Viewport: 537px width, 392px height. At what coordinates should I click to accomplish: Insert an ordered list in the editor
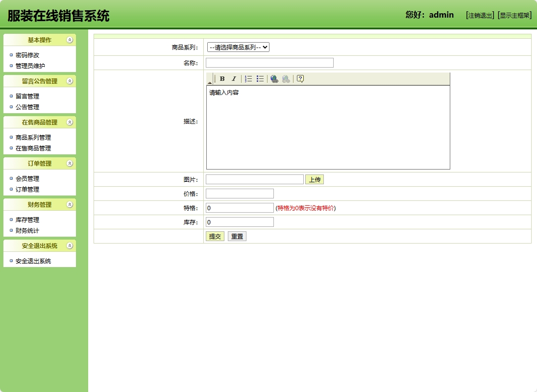[247, 78]
